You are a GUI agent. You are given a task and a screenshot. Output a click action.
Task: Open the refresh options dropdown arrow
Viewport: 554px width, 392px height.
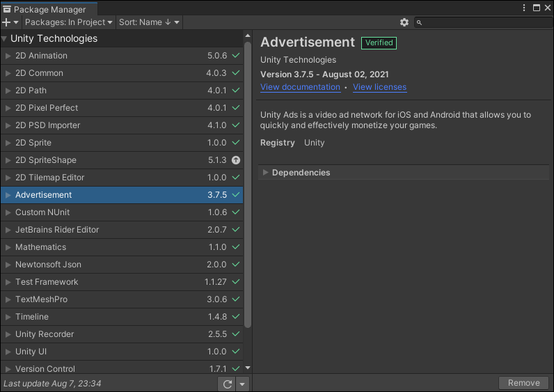point(242,384)
